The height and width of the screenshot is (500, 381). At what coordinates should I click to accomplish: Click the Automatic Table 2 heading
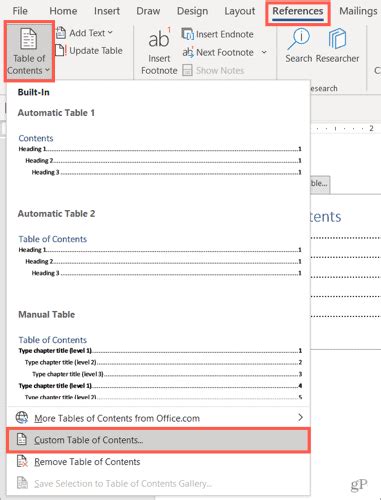(x=56, y=214)
